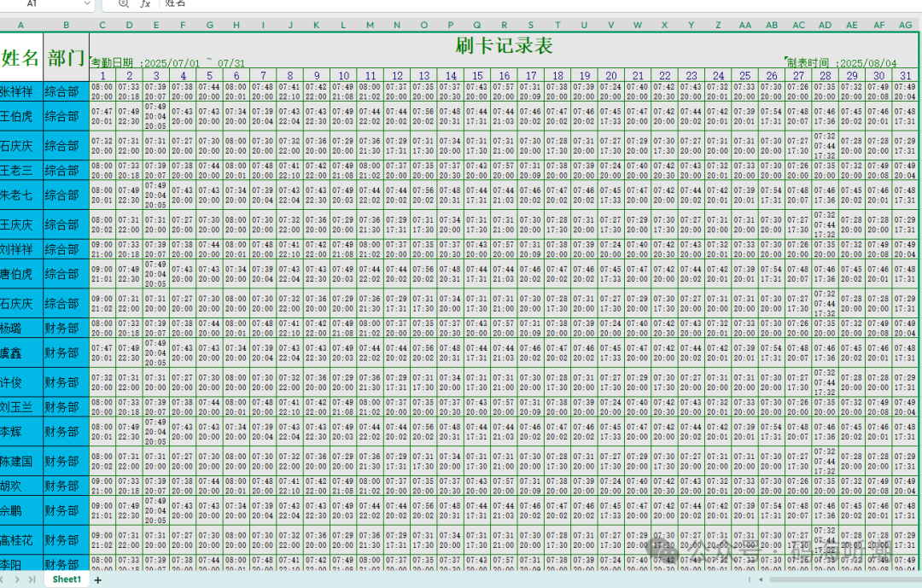Select day 28 header cell

[x=825, y=76]
